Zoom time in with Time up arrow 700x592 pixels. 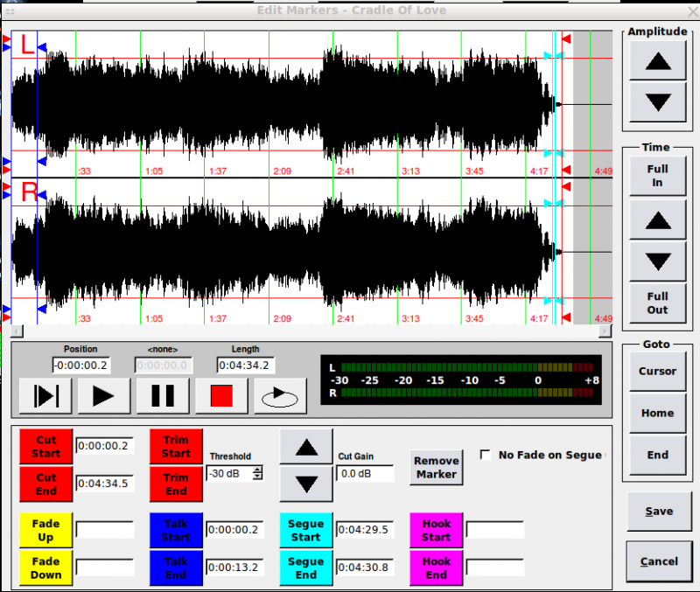pyautogui.click(x=657, y=219)
